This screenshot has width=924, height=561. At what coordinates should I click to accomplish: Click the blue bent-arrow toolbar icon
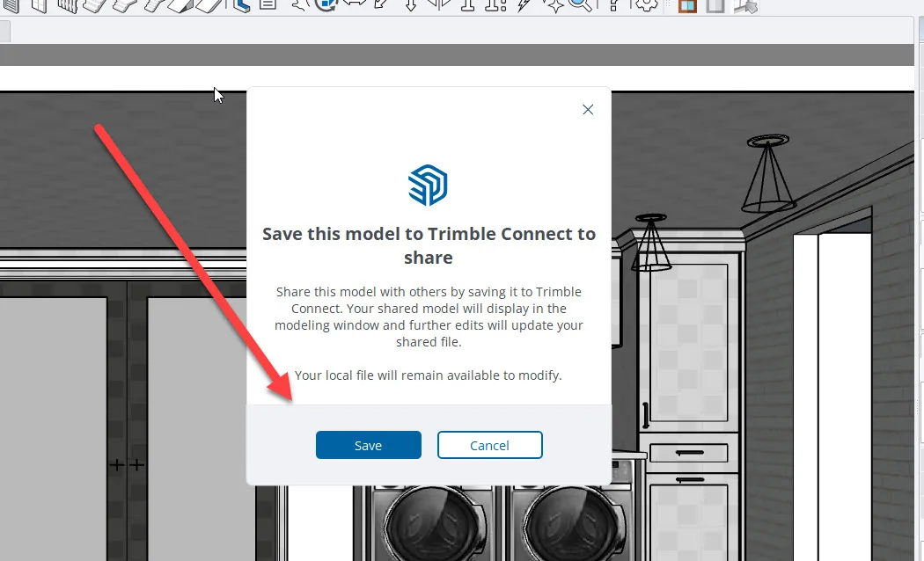(x=240, y=6)
